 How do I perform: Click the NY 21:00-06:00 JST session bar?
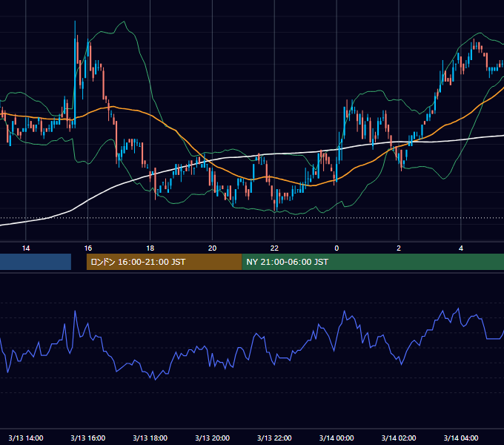pyautogui.click(x=373, y=262)
